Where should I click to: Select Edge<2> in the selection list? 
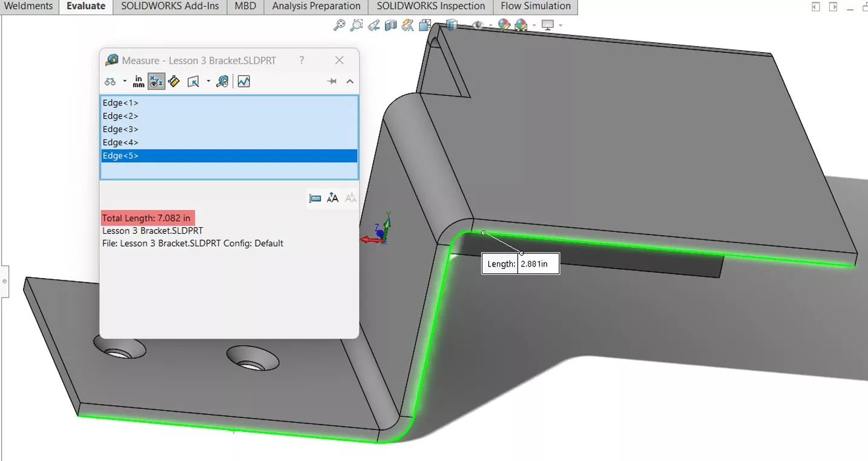(x=229, y=116)
